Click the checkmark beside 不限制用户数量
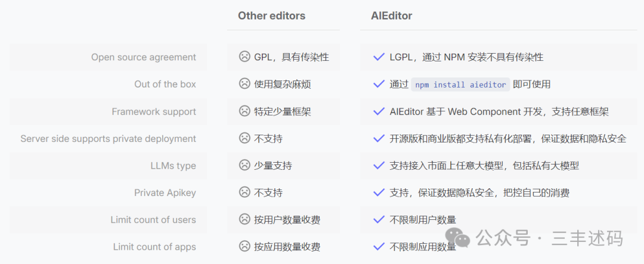The width and height of the screenshot is (644, 264). tap(379, 220)
